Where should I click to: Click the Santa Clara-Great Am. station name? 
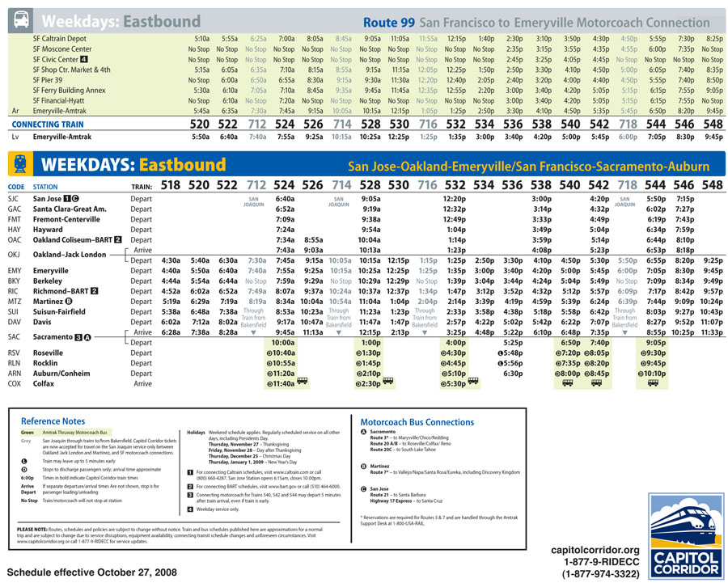coord(70,209)
